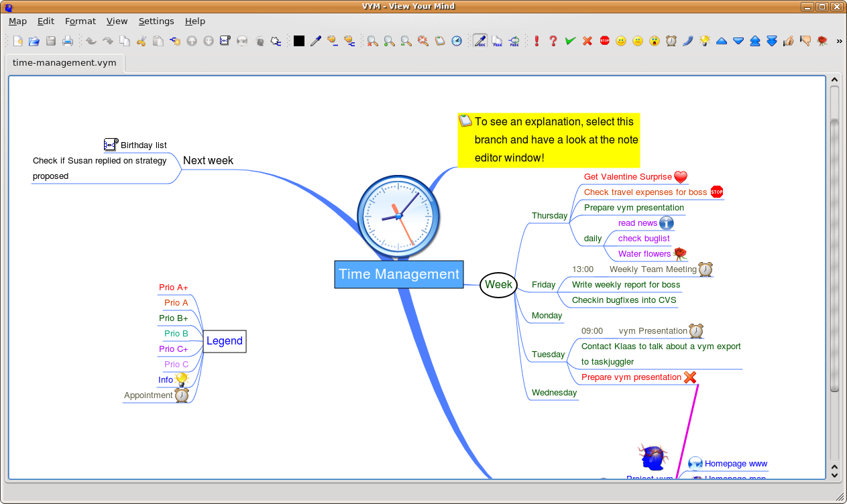Click the zoom reset magnifier icon
This screenshot has width=847, height=504.
click(x=373, y=41)
